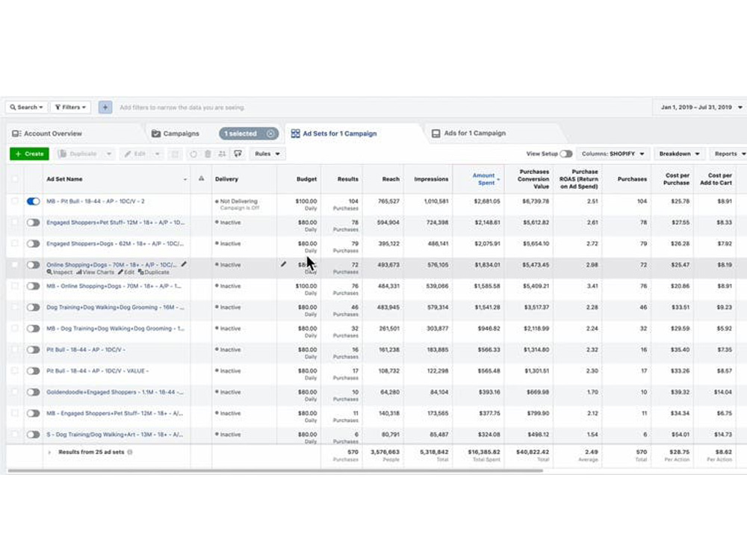Click View Charts under Online Shopping+Dogs row

96,273
